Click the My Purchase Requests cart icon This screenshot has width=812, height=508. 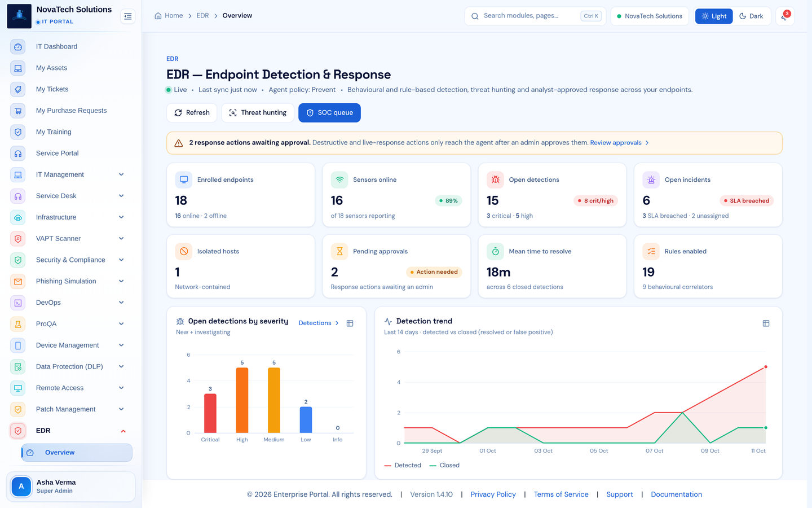pyautogui.click(x=18, y=111)
